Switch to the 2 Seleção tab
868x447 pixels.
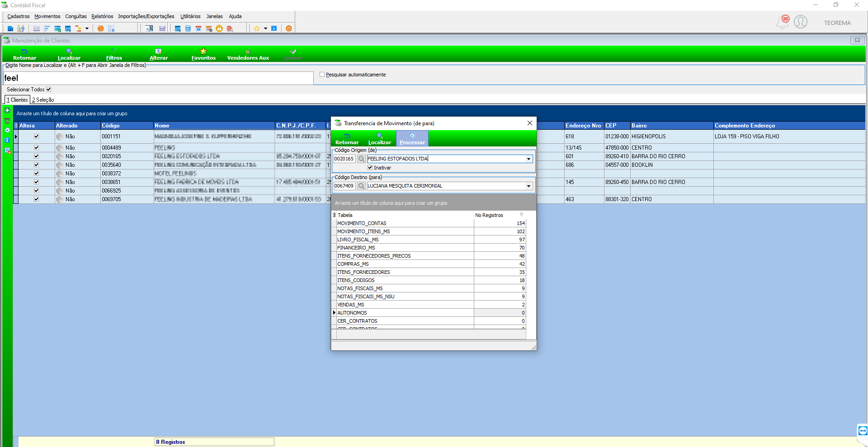coord(43,100)
